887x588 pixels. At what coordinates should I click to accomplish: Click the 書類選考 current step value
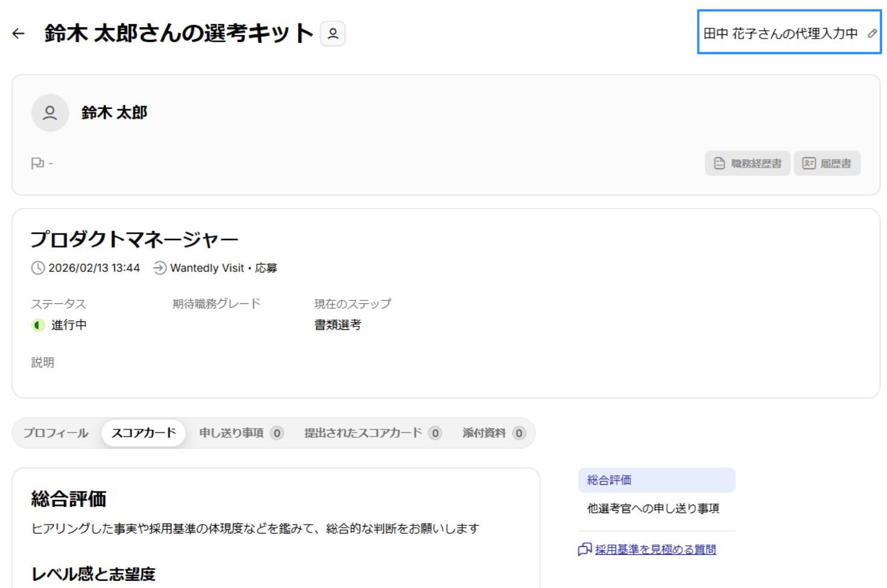337,325
